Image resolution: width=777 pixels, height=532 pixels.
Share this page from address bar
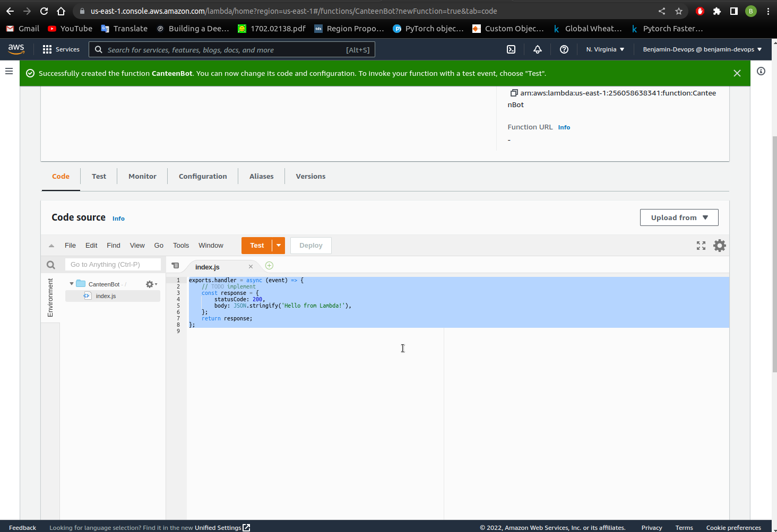click(x=662, y=11)
